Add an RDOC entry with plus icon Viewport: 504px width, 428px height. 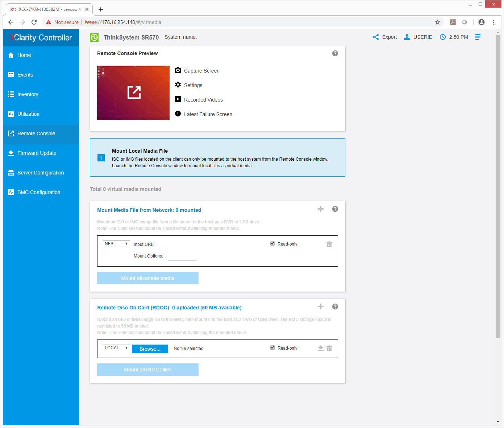tap(321, 306)
